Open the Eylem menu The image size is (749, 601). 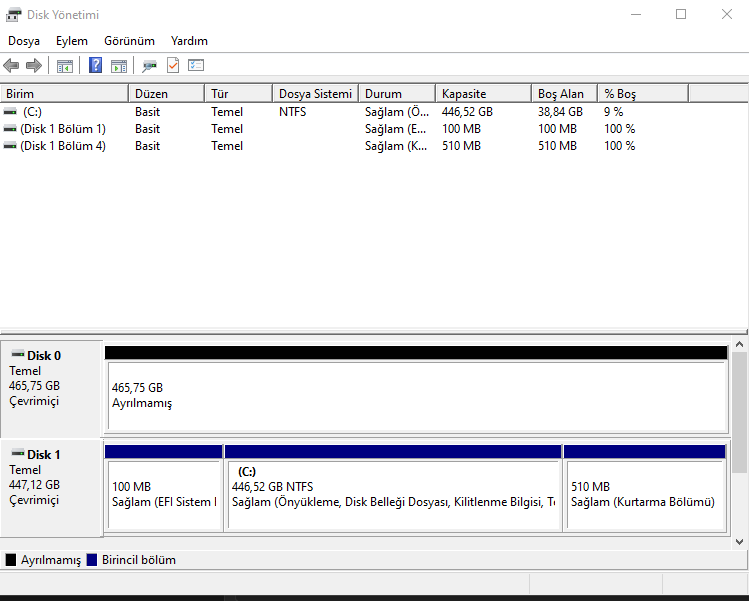tap(72, 41)
